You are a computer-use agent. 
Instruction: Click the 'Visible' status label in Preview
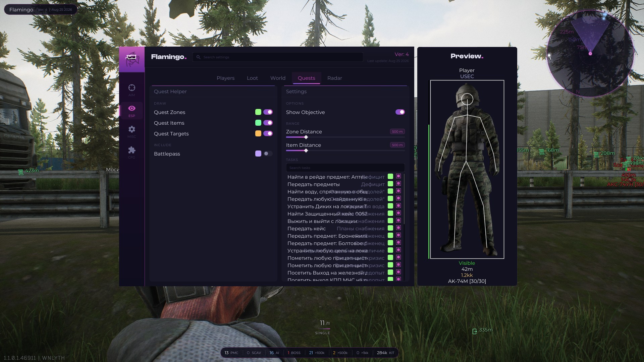pyautogui.click(x=467, y=263)
